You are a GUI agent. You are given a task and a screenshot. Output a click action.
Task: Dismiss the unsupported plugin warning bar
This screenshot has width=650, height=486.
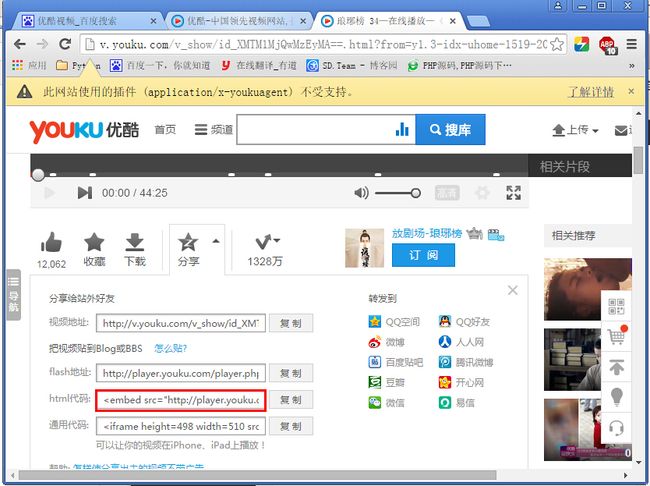coord(631,91)
